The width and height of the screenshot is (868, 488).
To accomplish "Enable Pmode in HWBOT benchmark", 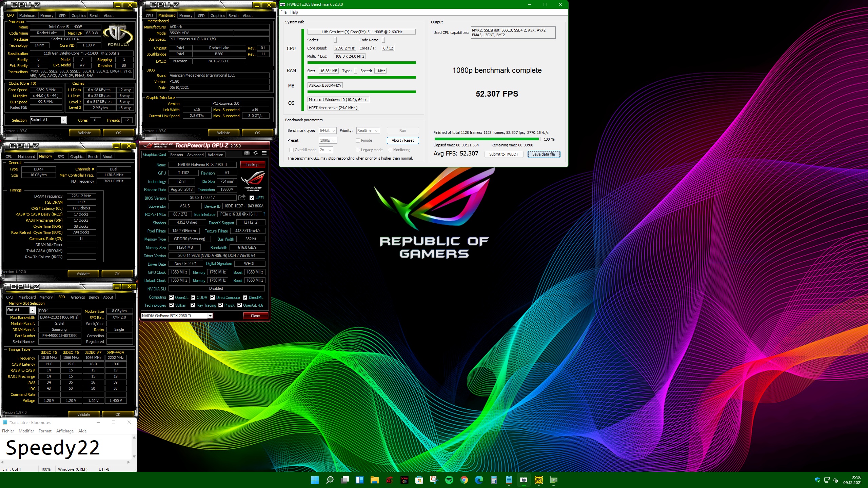I will coord(358,140).
